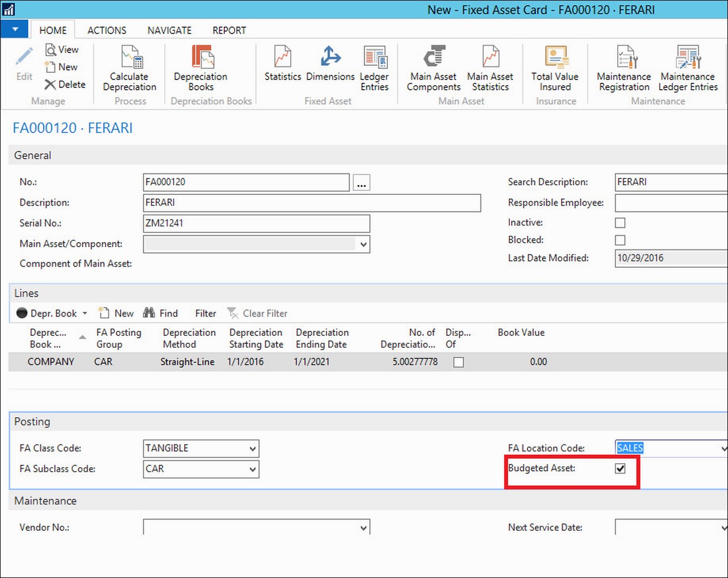The width and height of the screenshot is (728, 578).
Task: Expand the FA Class Code dropdown
Action: coord(253,448)
